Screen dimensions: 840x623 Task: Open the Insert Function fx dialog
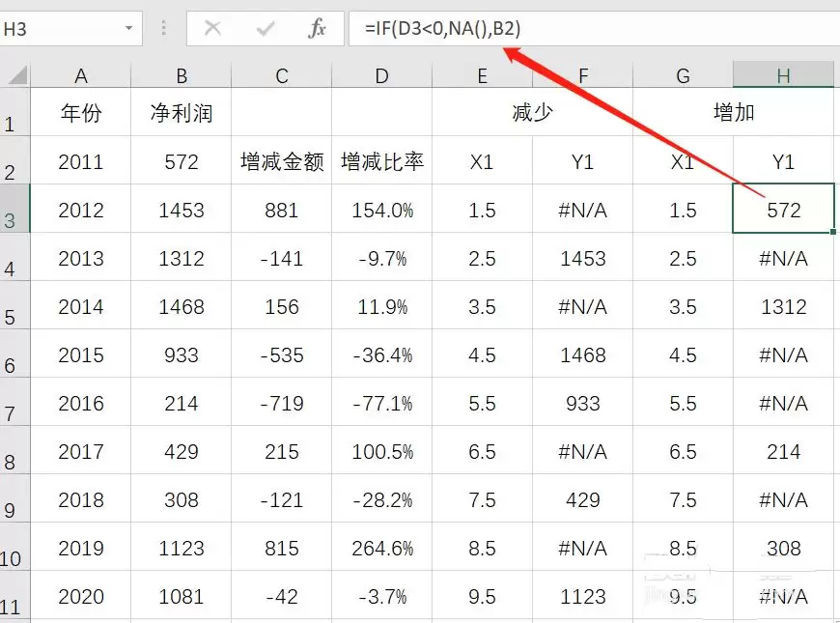point(317,28)
